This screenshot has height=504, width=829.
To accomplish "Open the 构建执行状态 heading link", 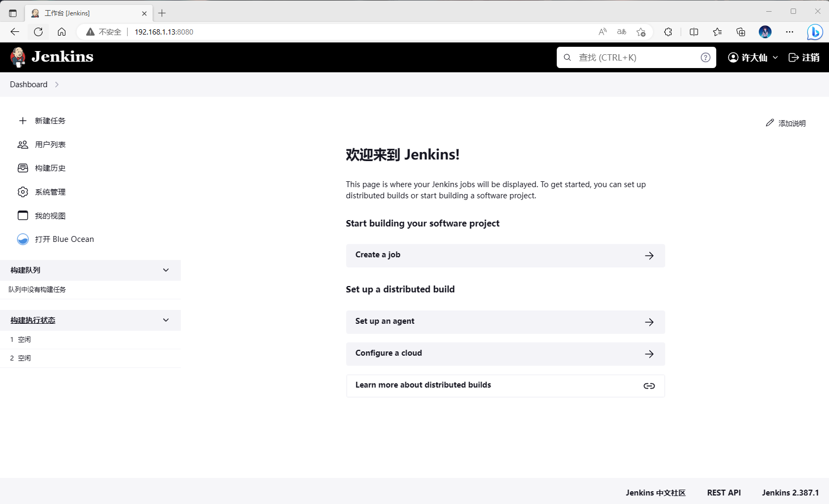I will click(x=33, y=320).
